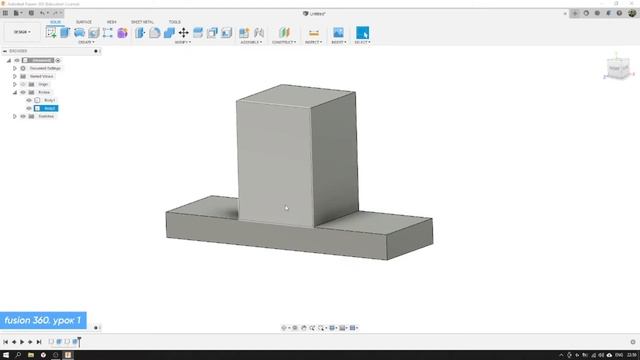Select the Untitled document tab
Image resolution: width=640 pixels, height=360 pixels.
[x=314, y=13]
